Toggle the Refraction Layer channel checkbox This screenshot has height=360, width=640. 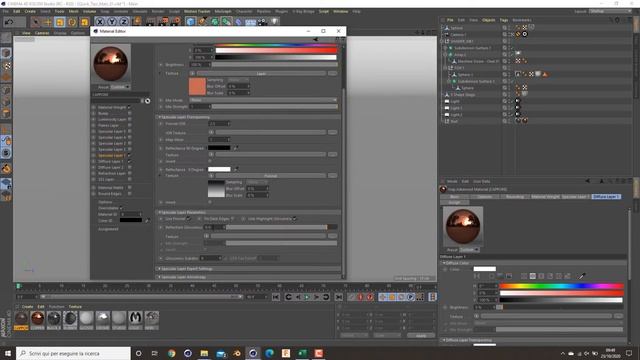pos(129,173)
